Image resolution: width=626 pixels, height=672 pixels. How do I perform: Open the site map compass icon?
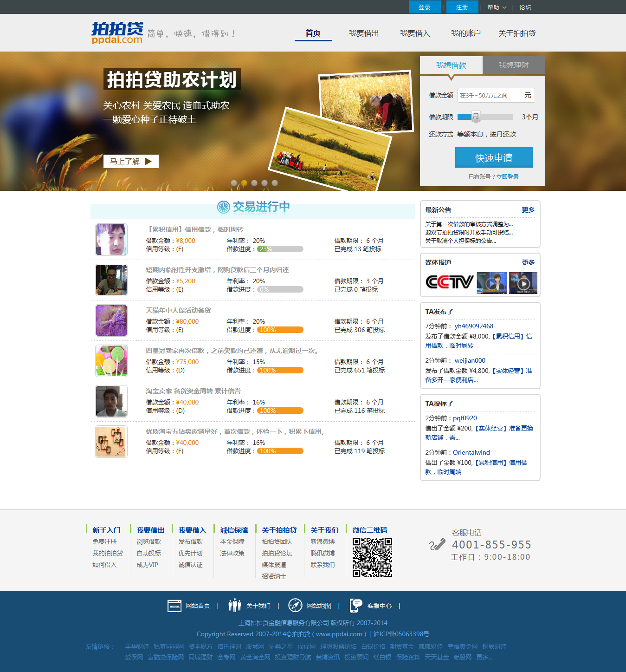(295, 605)
